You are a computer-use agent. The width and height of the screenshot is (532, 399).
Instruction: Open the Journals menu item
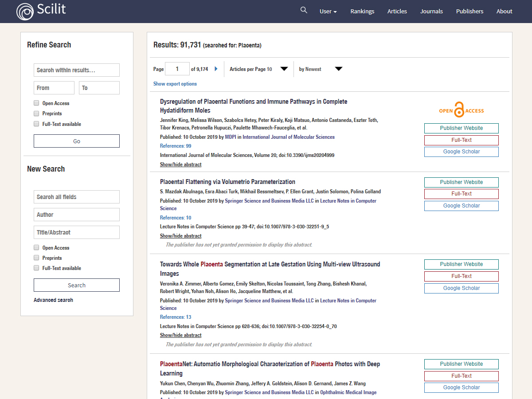pos(431,12)
